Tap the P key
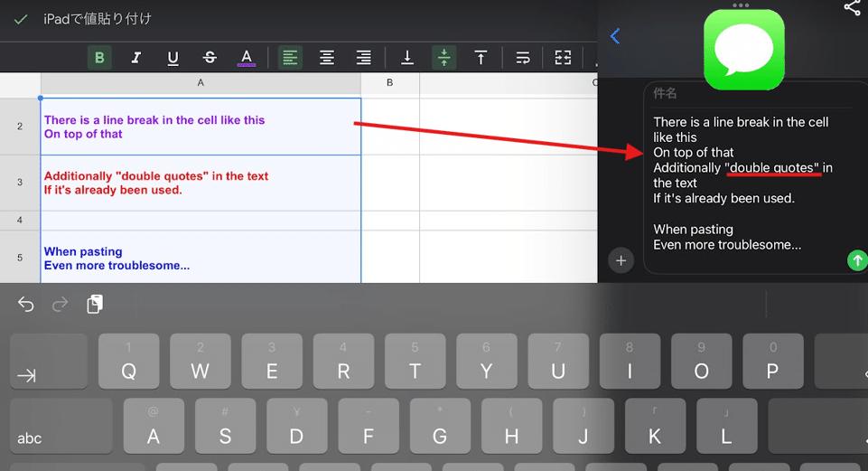This screenshot has width=868, height=471. pyautogui.click(x=773, y=362)
